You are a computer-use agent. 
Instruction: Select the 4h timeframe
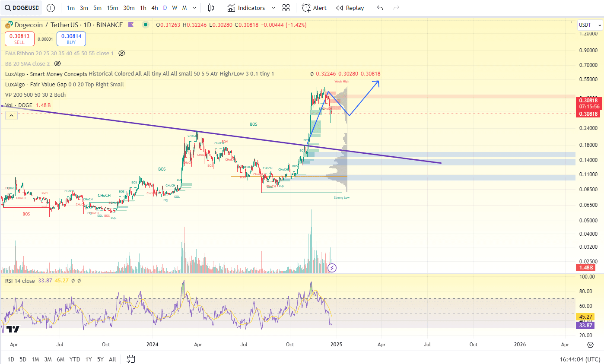pyautogui.click(x=155, y=8)
